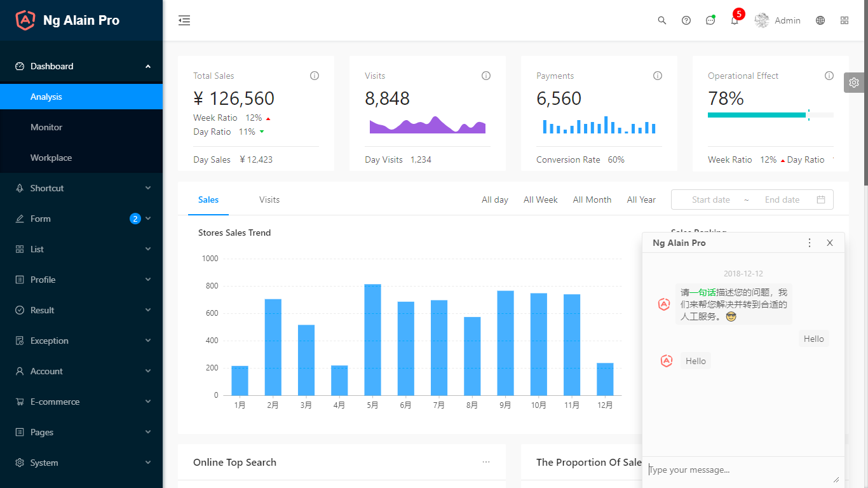The height and width of the screenshot is (488, 868).
Task: Open the search magnifier icon in the header
Action: pos(662,20)
